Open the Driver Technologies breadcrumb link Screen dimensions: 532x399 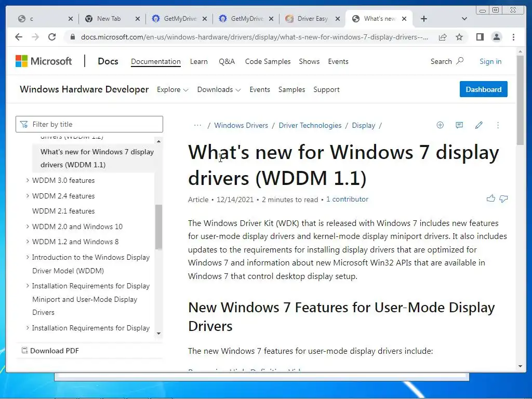(310, 125)
